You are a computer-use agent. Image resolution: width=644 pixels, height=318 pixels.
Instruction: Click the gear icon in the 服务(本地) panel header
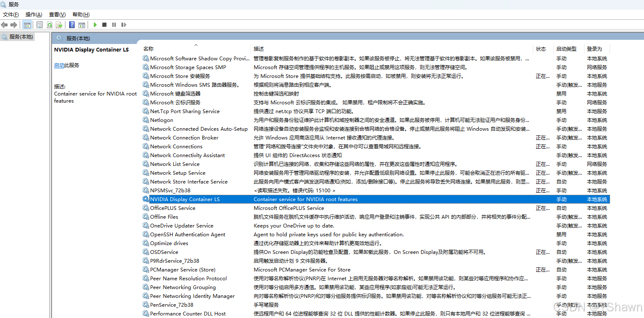(x=60, y=38)
